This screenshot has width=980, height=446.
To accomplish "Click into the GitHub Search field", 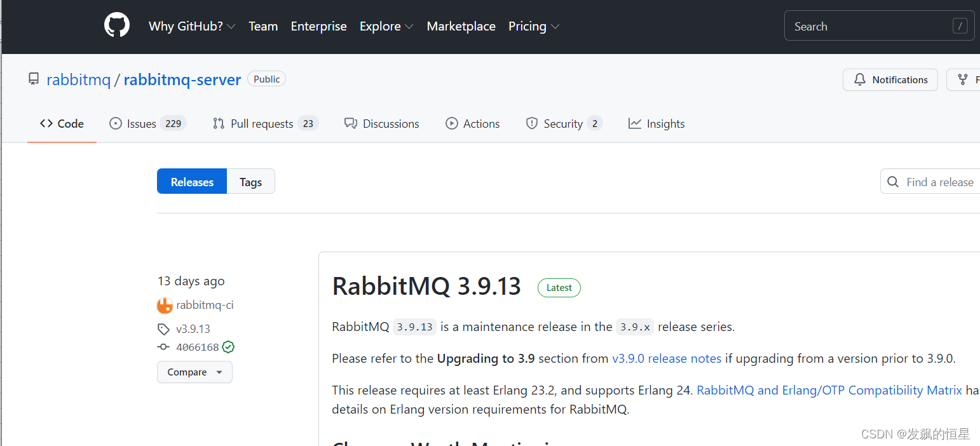I will 879,26.
